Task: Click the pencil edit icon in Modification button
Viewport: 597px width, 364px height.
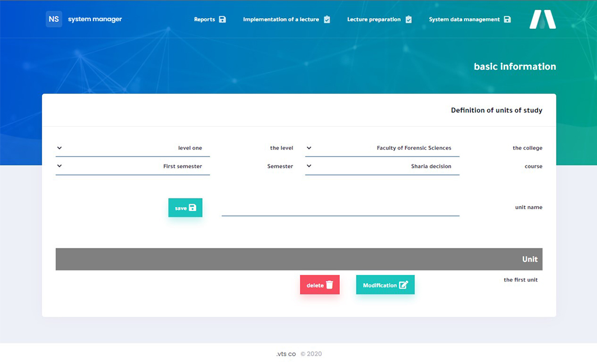Action: click(x=403, y=285)
